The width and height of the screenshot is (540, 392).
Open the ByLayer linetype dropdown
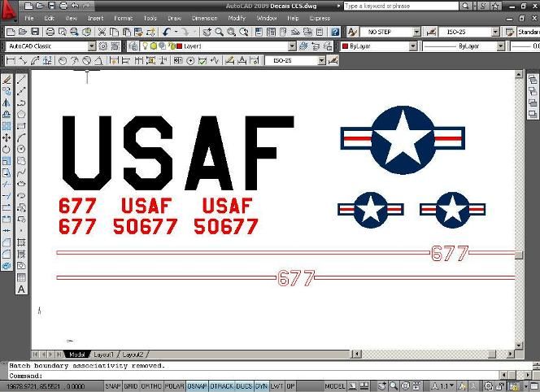click(x=501, y=46)
